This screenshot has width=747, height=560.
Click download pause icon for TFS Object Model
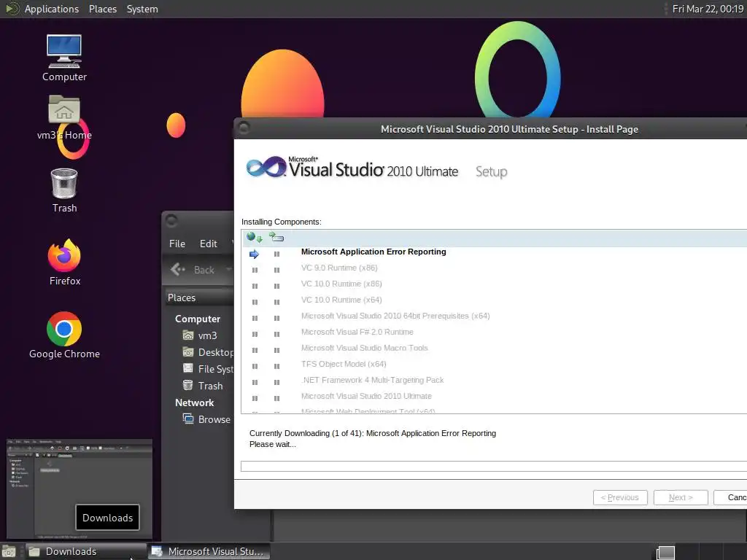point(255,367)
